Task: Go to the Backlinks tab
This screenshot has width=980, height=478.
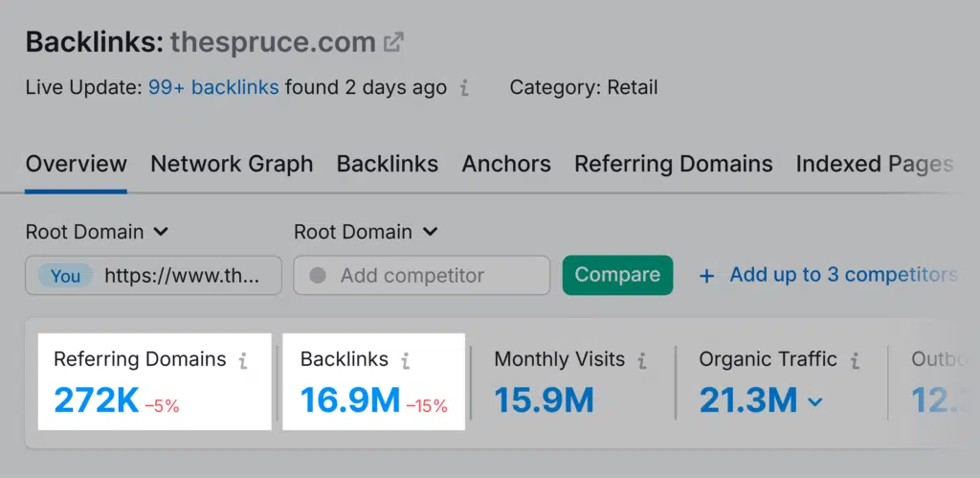Action: point(387,164)
